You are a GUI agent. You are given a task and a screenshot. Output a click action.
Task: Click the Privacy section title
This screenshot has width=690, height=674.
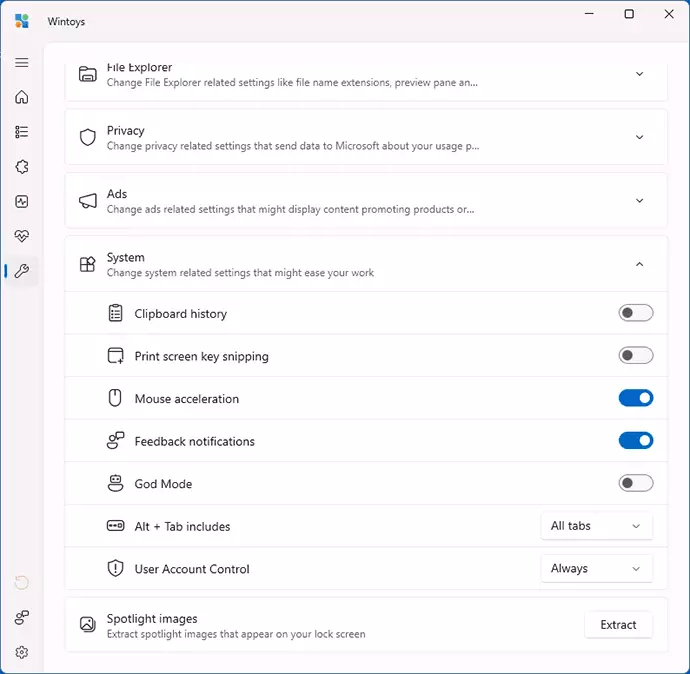125,131
